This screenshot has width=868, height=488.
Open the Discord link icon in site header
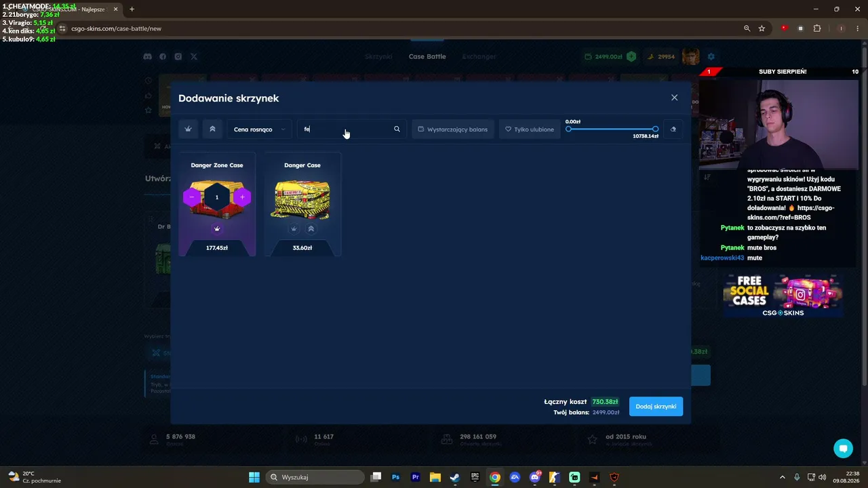[x=148, y=56]
